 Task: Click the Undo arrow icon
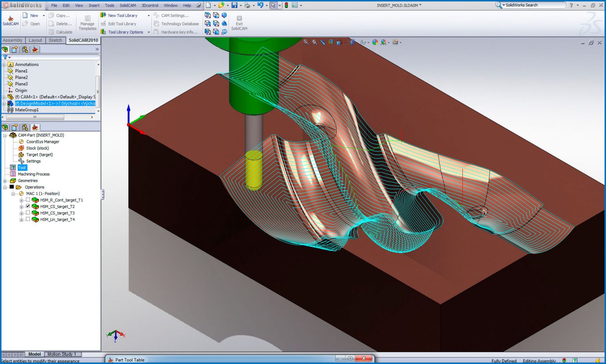[260, 5]
